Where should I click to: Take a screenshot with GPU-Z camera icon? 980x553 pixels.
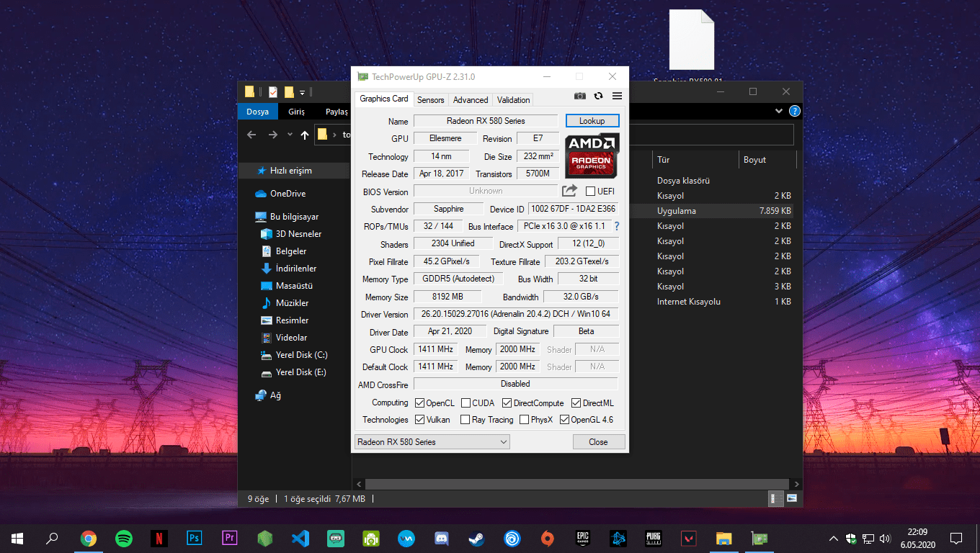pos(579,96)
